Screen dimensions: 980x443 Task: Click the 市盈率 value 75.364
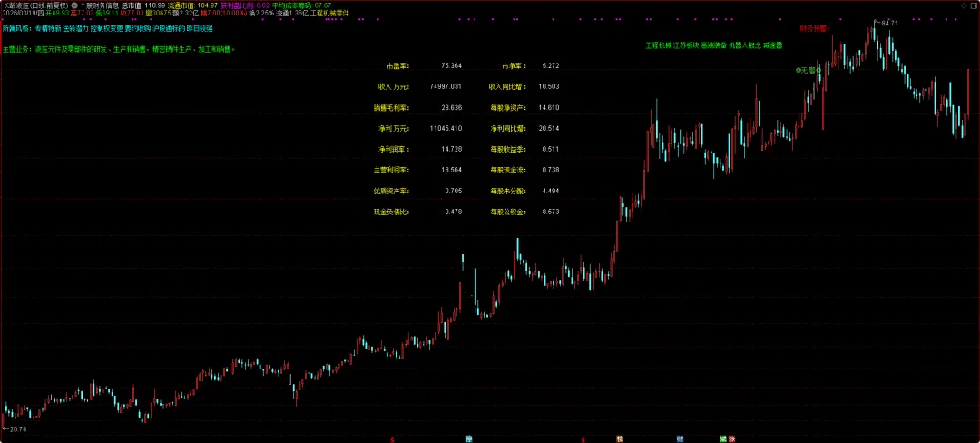point(451,65)
